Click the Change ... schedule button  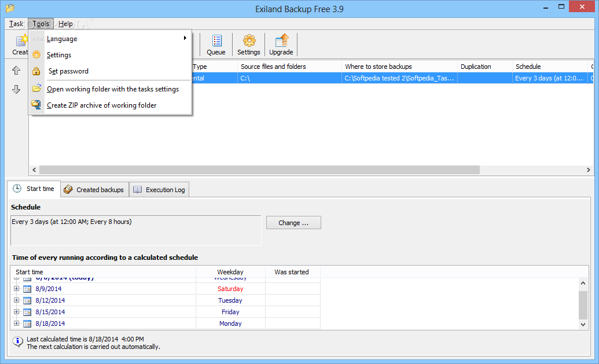[293, 223]
